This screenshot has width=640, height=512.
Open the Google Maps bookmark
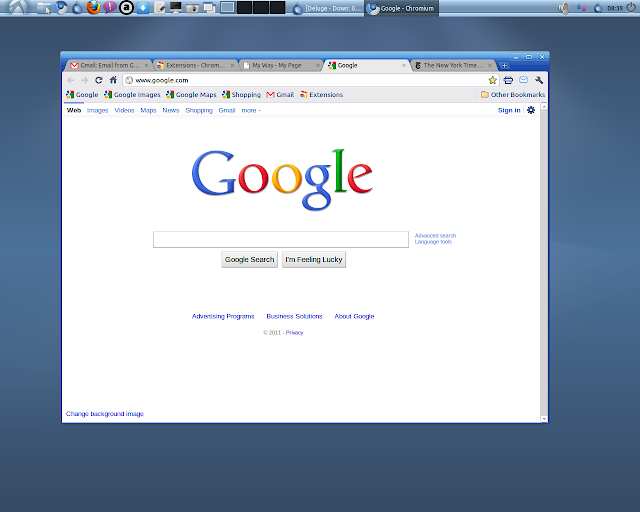191,95
